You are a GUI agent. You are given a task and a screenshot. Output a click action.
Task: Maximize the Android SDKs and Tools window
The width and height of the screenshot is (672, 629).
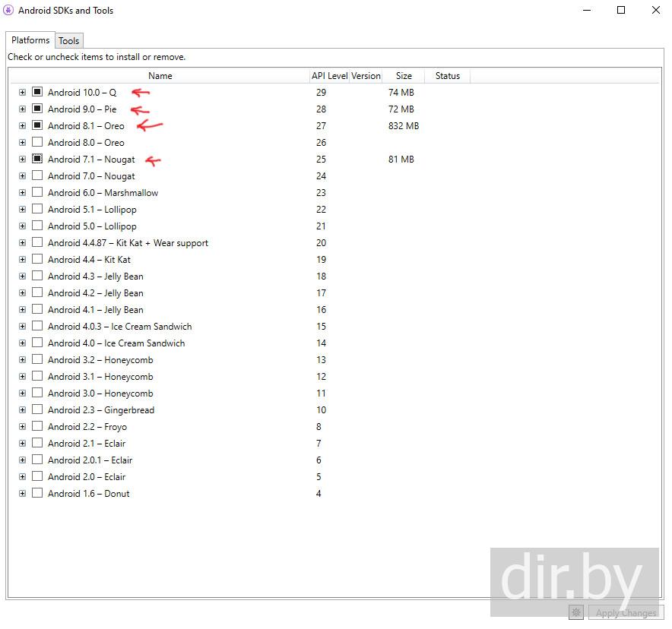click(x=621, y=10)
